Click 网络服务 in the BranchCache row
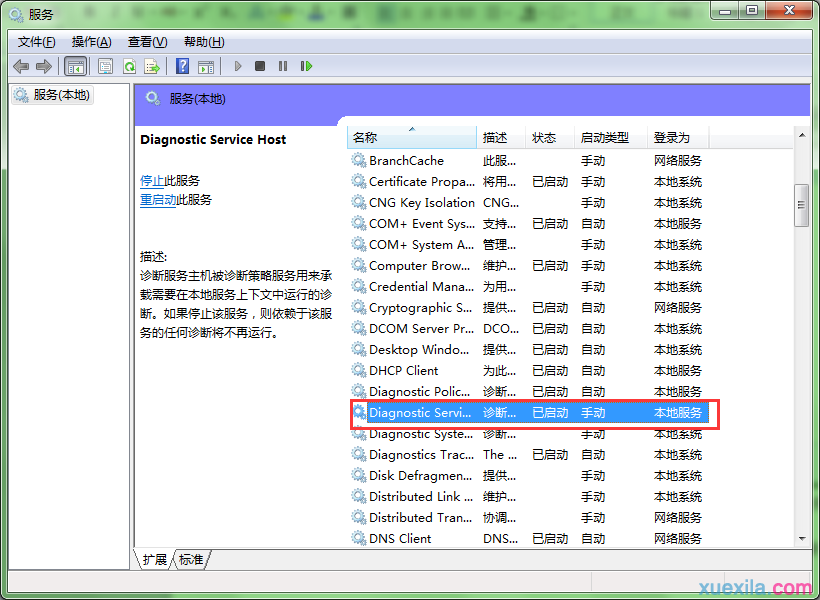This screenshot has height=600, width=820. [678, 161]
